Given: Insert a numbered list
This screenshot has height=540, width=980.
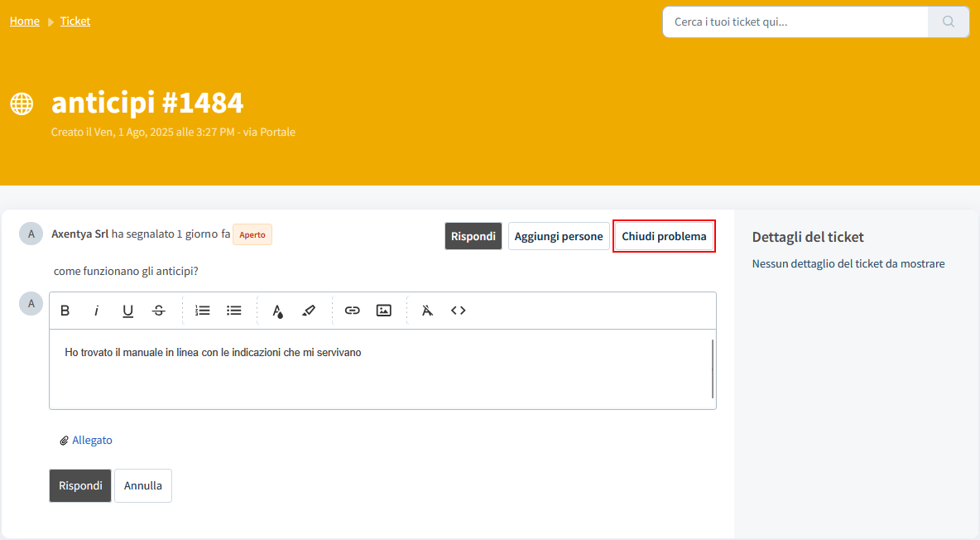Looking at the screenshot, I should point(203,311).
